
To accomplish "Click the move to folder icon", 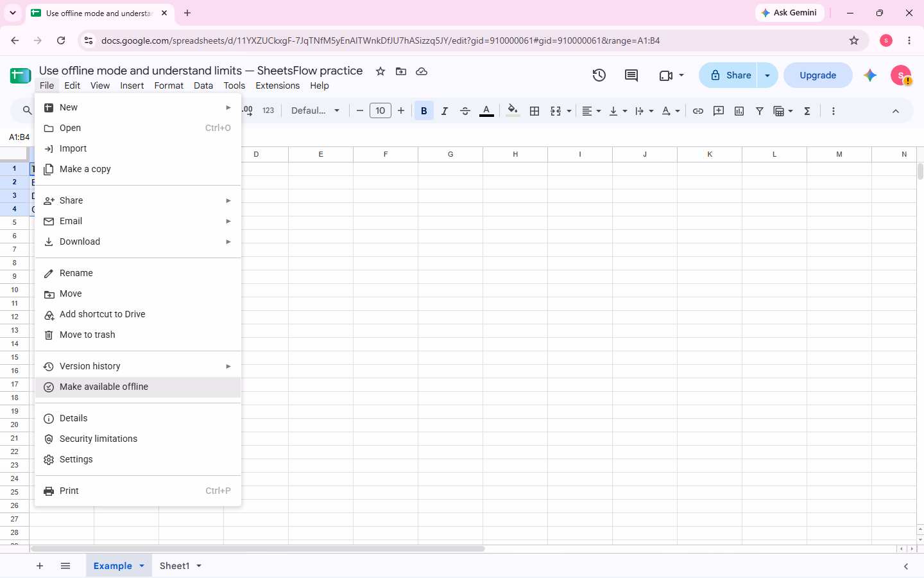I will pyautogui.click(x=401, y=71).
